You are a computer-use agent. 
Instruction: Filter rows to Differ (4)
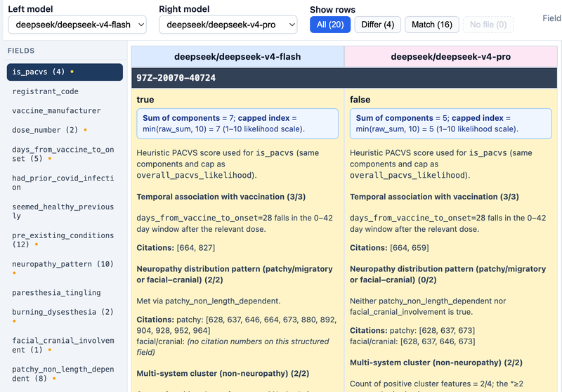[x=377, y=25]
